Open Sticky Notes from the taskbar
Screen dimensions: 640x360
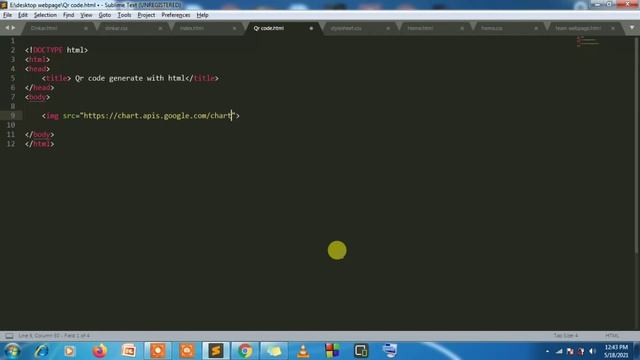tap(274, 351)
